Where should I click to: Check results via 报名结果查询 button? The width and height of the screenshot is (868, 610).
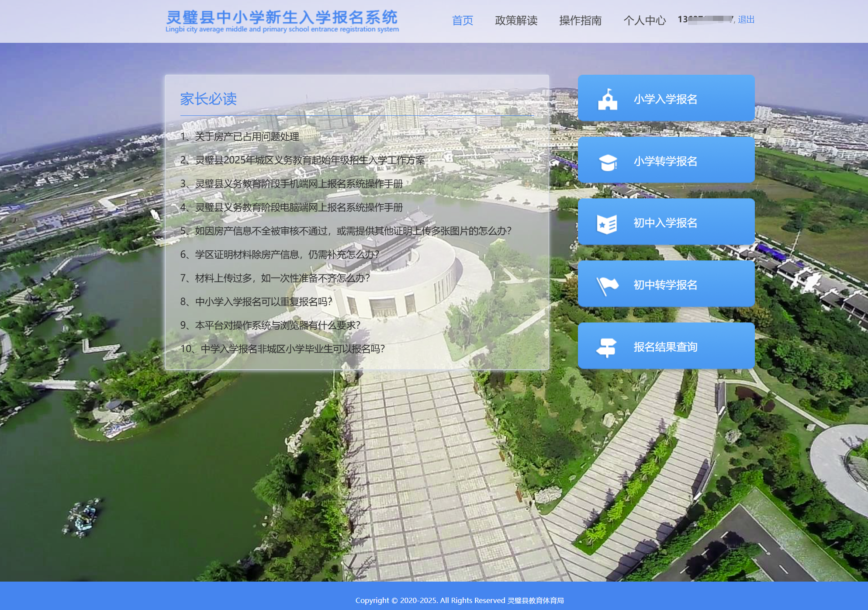tap(666, 346)
